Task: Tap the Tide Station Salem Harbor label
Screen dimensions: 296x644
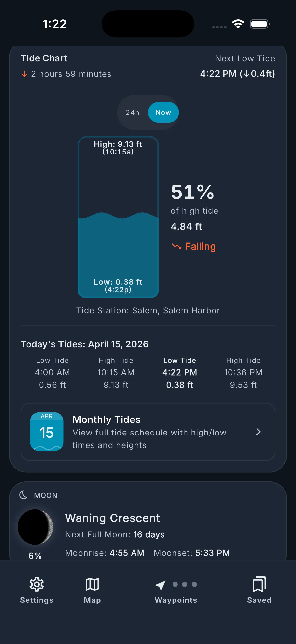Action: click(x=148, y=310)
